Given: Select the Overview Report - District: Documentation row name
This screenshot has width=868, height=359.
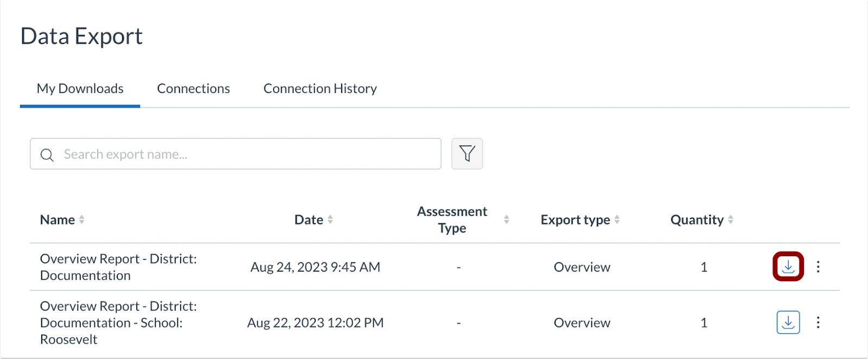Looking at the screenshot, I should (118, 267).
